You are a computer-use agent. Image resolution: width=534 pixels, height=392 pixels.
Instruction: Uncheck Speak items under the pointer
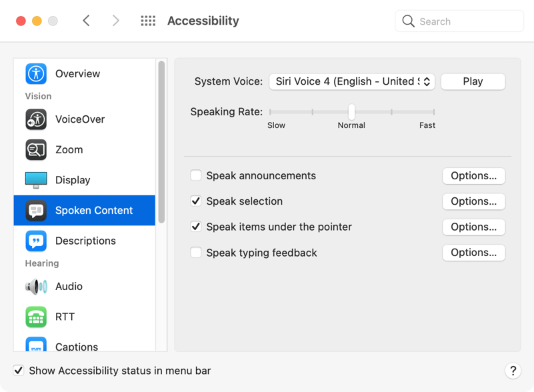[196, 227]
